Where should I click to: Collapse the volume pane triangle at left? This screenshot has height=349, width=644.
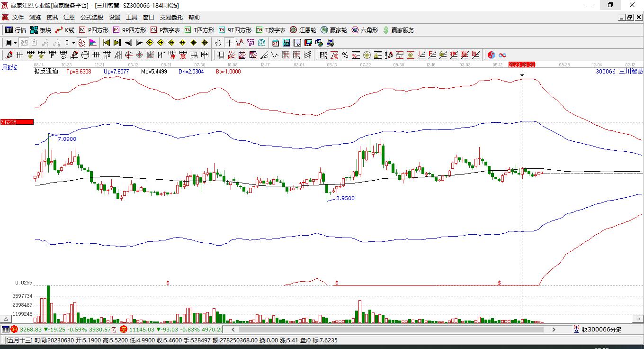click(6, 319)
